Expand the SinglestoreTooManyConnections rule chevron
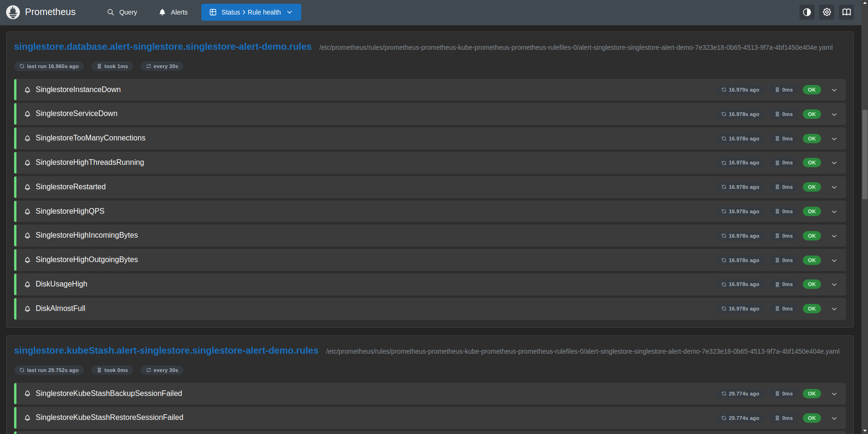This screenshot has width=868, height=434. [834, 139]
